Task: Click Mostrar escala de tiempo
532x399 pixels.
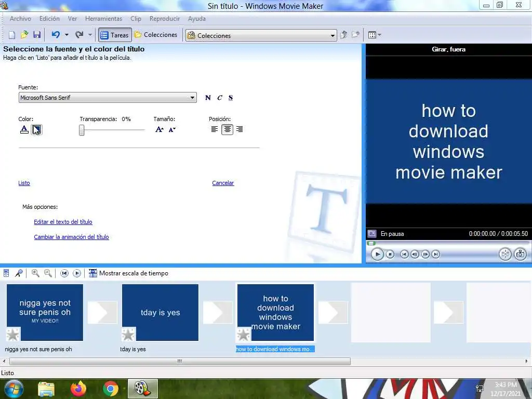Action: 129,273
